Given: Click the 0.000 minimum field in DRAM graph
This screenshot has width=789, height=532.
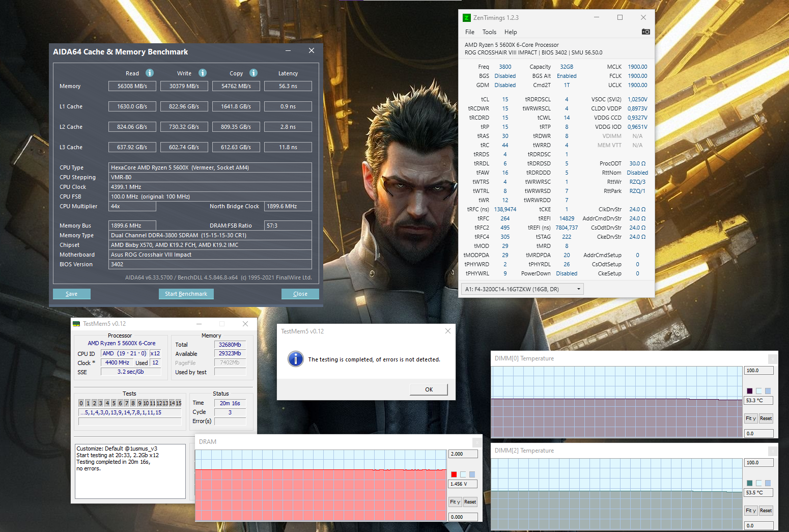Looking at the screenshot, I should click(x=463, y=517).
